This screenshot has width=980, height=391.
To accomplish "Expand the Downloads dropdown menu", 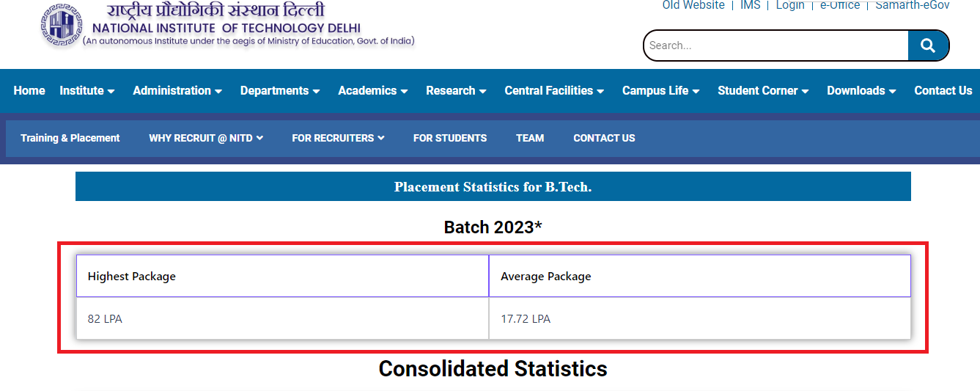I will [x=862, y=91].
